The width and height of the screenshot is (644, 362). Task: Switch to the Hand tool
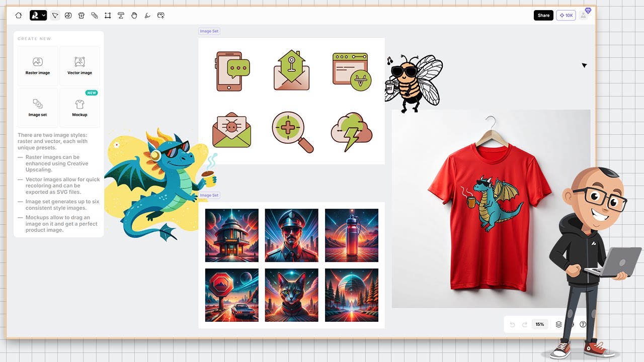pos(134,16)
